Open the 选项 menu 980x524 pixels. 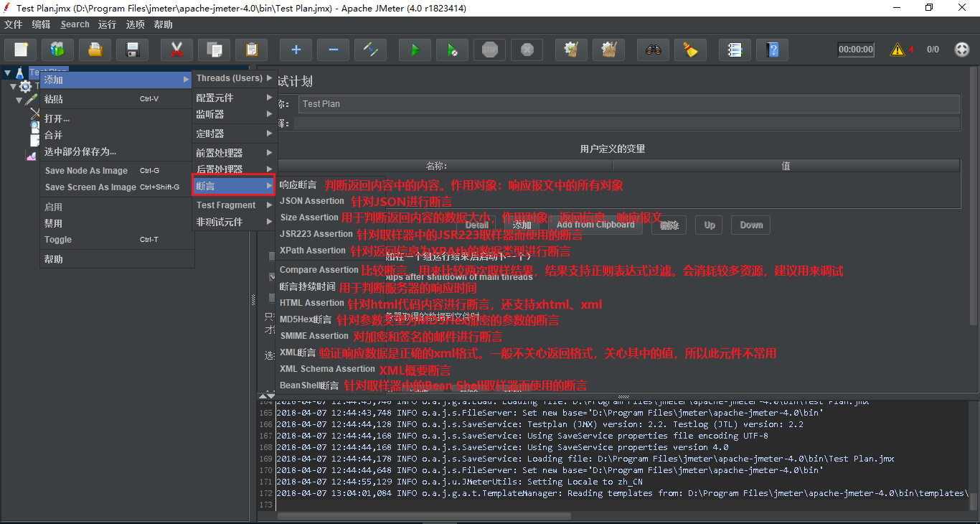[x=135, y=24]
